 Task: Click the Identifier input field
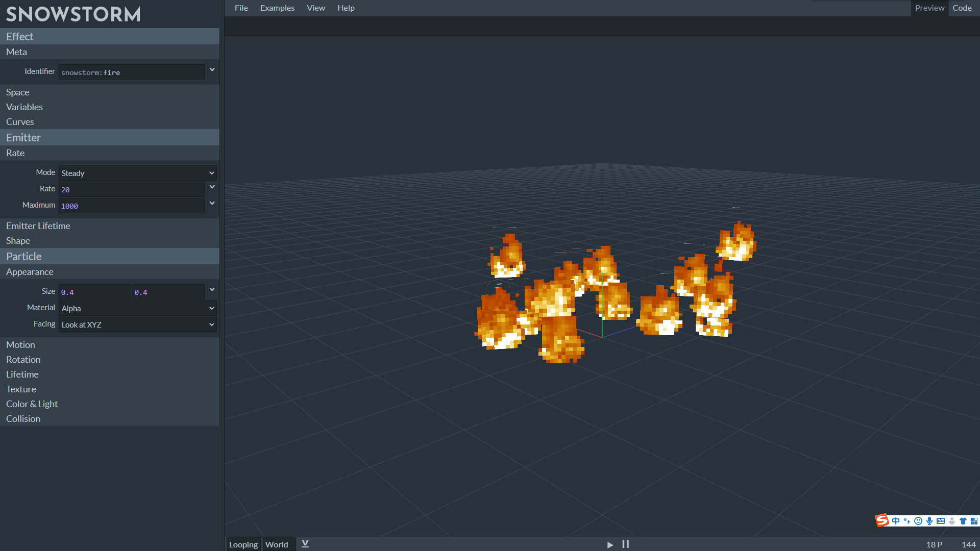pyautogui.click(x=132, y=72)
